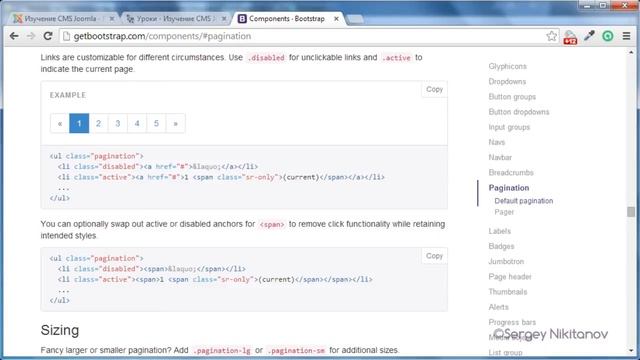Click the vertical scrollbar thumb
The height and width of the screenshot is (360, 640).
tap(631, 211)
